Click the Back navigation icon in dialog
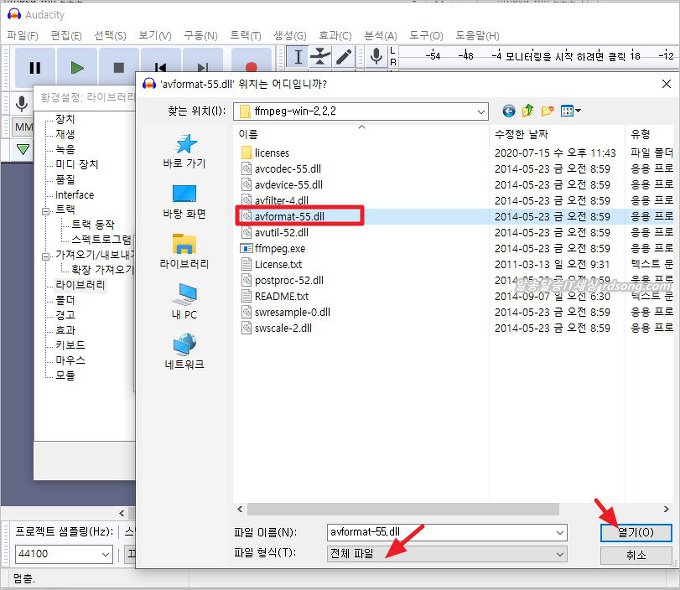 [x=509, y=110]
